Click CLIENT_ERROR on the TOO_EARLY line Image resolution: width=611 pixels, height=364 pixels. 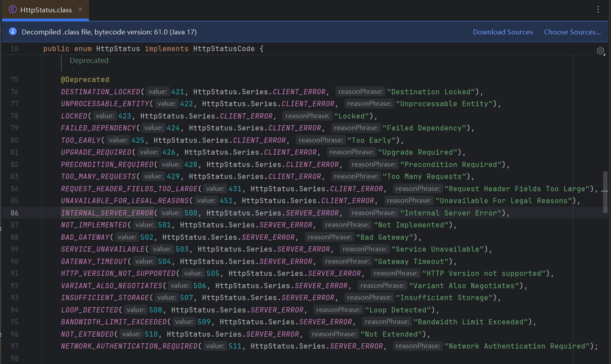click(259, 140)
